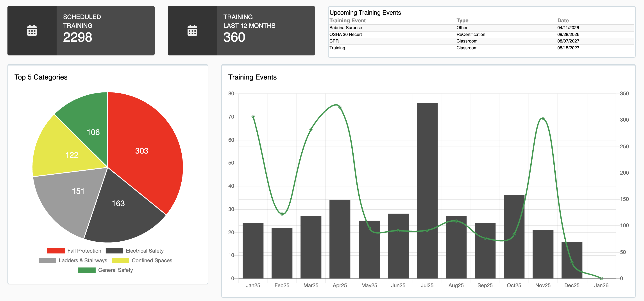Click the ReCertification type cell
Viewport: 644px width, 301px height.
tap(470, 34)
